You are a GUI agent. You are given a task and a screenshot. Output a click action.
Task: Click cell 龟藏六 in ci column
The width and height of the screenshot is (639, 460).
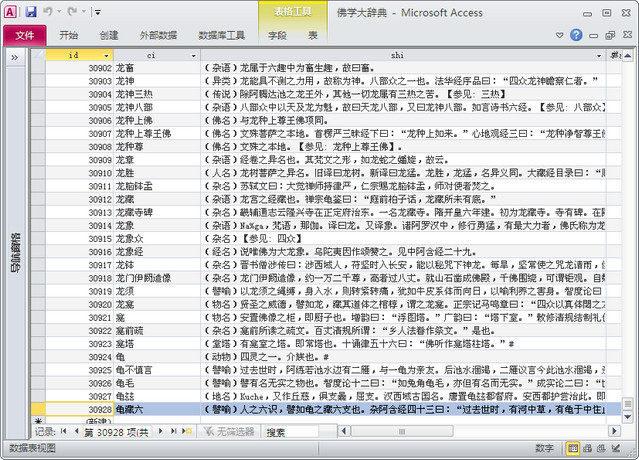point(157,409)
